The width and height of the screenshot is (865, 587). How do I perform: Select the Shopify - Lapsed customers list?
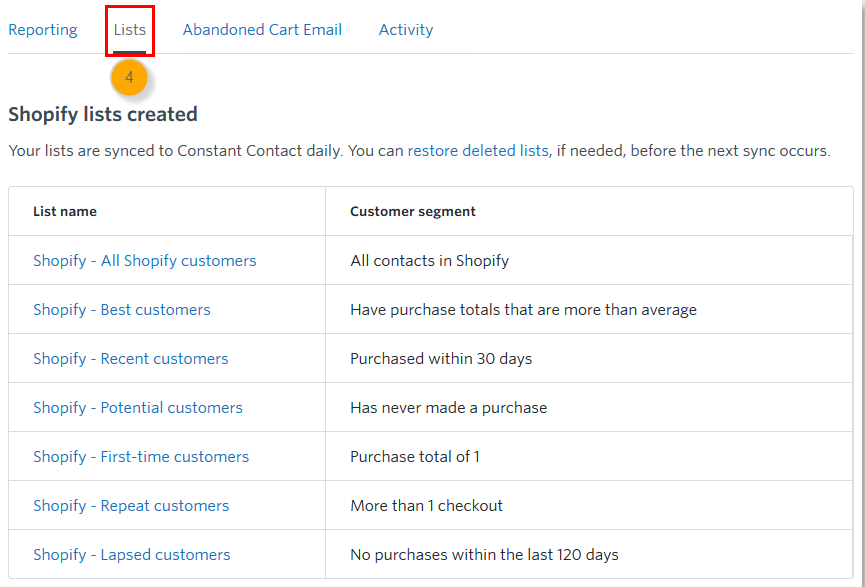(x=131, y=554)
